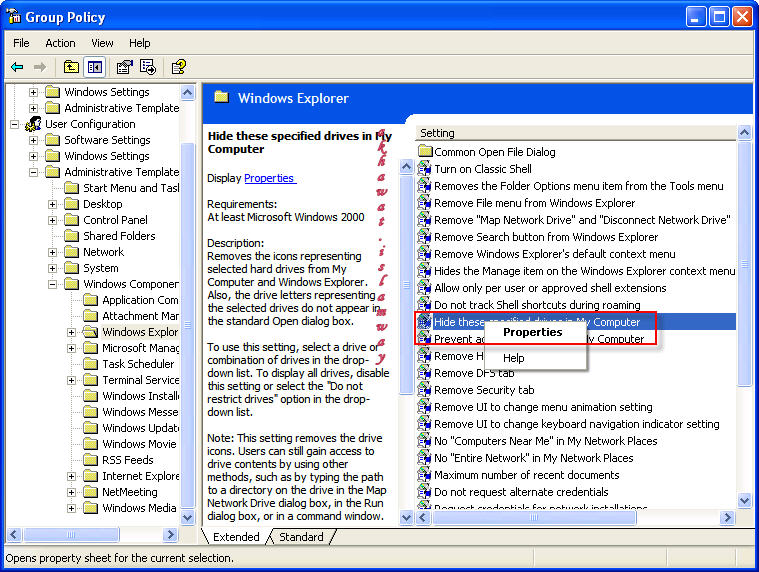
Task: Open Properties via the toolbar icon
Action: point(125,67)
